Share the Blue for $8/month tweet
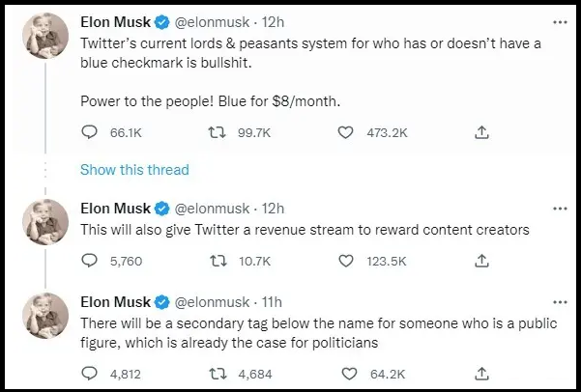Viewport: 581px width, 392px height. click(481, 133)
